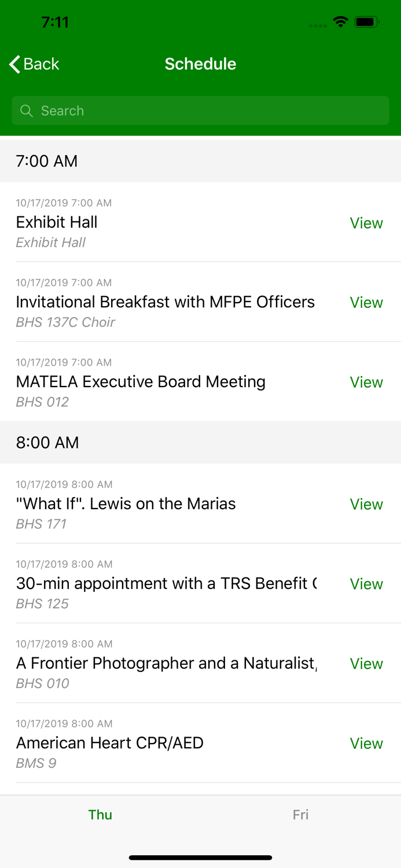Image resolution: width=401 pixels, height=868 pixels.
Task: Tap the home indicator bar
Action: (x=200, y=858)
